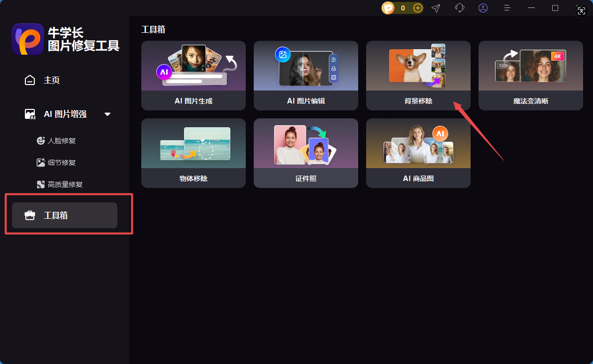The image size is (593, 364).
Task: Click the gold coin icon in title bar
Action: pyautogui.click(x=388, y=8)
